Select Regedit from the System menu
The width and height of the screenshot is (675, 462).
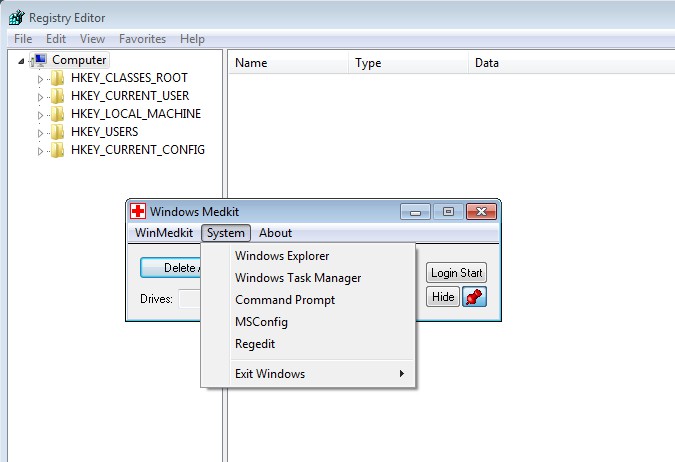[308, 344]
